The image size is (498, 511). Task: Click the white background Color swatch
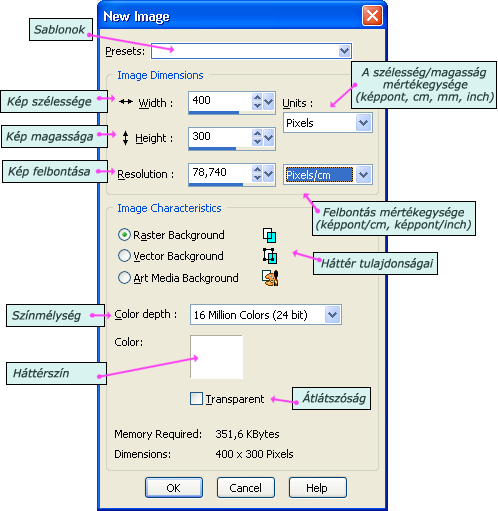(x=217, y=357)
